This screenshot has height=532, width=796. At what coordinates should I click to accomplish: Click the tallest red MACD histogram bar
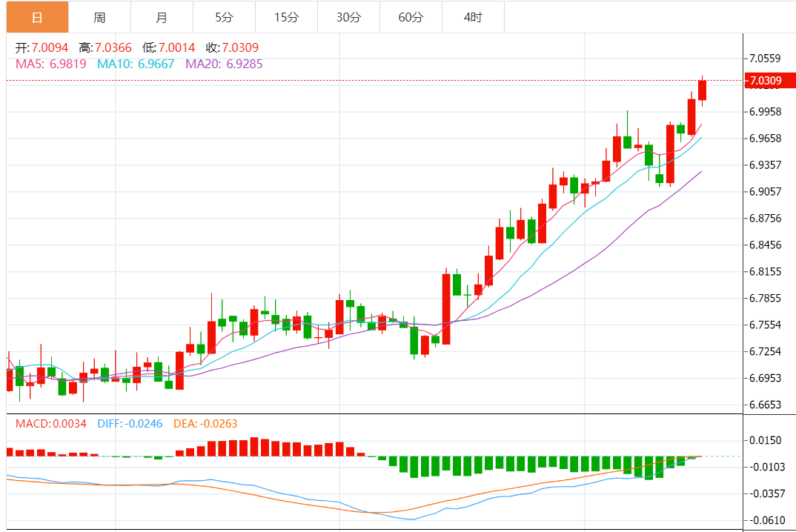254,447
